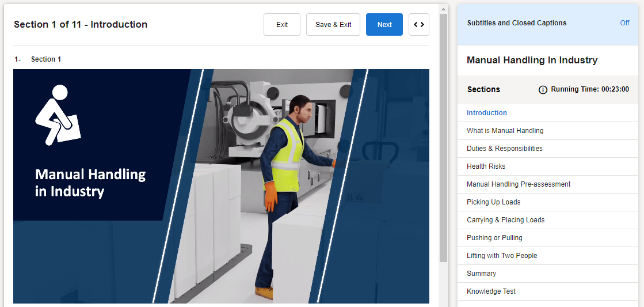Jump to Picking Up Loads section

pyautogui.click(x=493, y=202)
